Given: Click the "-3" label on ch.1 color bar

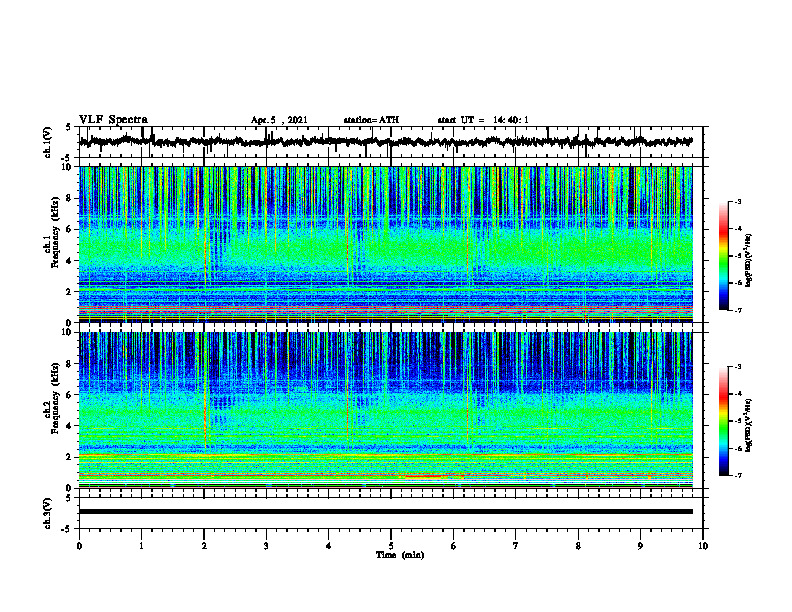Looking at the screenshot, I should pos(738,201).
